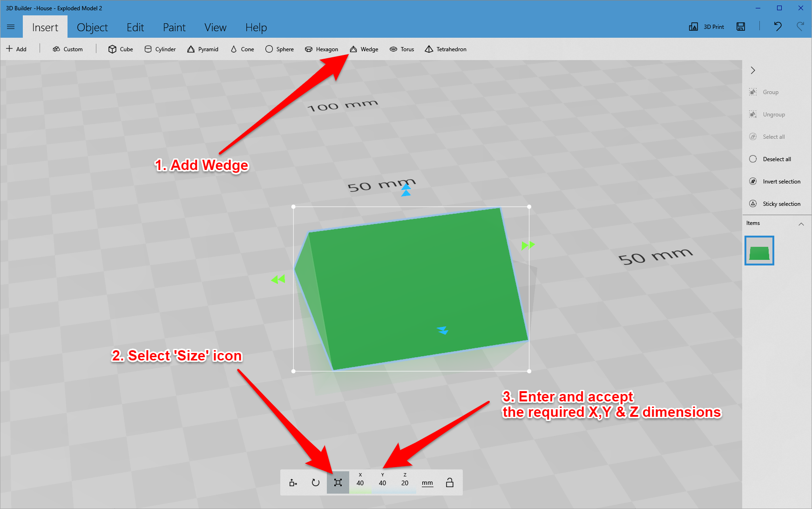
Task: Collapse the Items section
Action: (x=801, y=224)
